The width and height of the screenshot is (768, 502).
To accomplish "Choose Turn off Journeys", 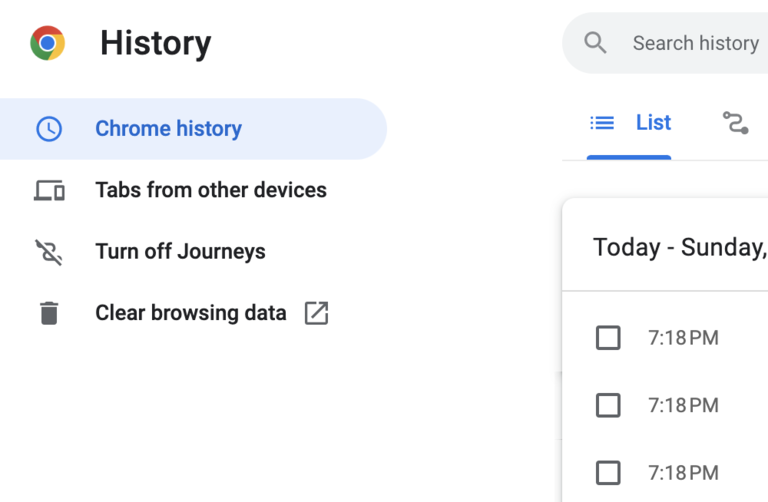I will pos(180,252).
